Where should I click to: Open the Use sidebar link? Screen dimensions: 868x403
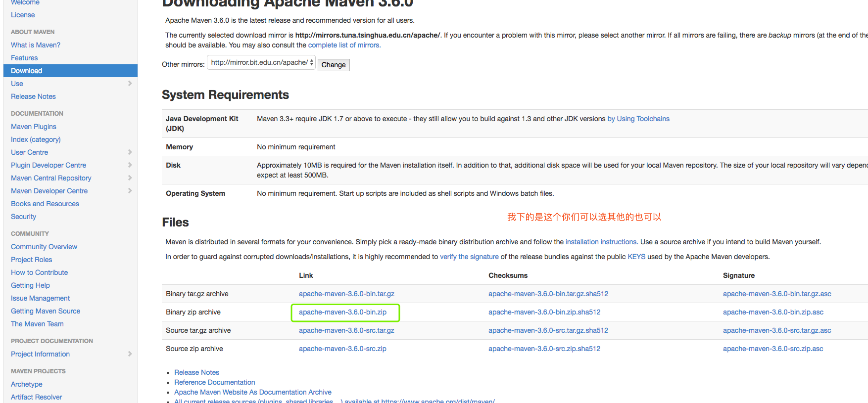pyautogui.click(x=17, y=84)
